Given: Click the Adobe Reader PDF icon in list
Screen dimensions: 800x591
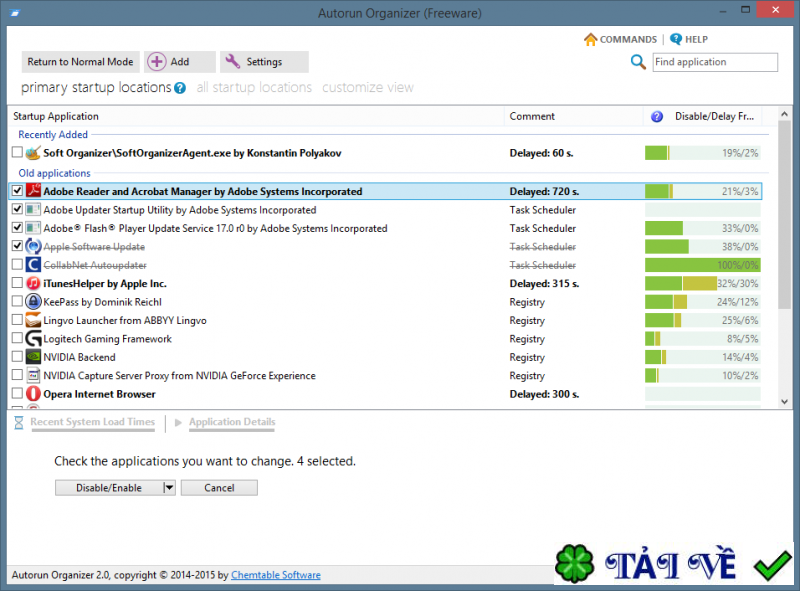Looking at the screenshot, I should [x=33, y=191].
